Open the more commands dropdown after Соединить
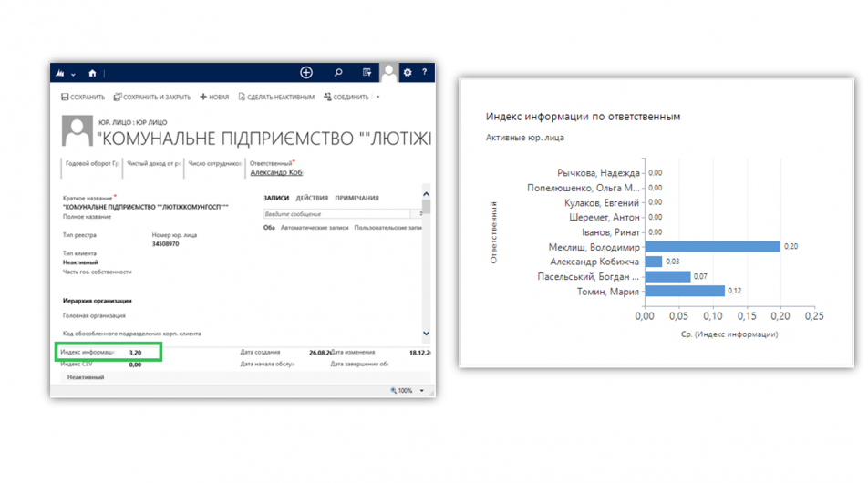 377,98
